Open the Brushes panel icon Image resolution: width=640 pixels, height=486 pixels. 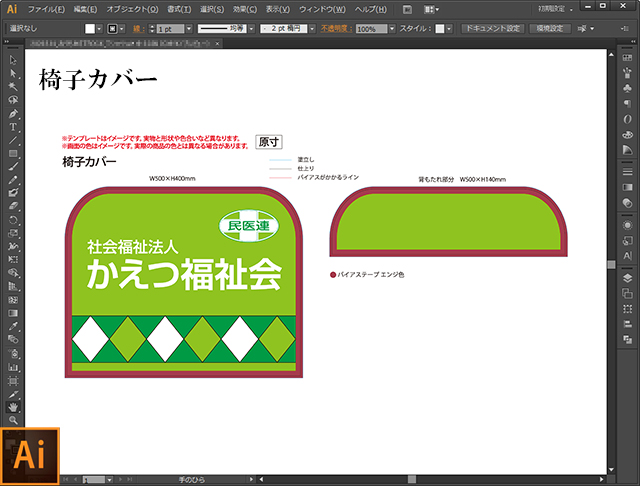click(x=627, y=73)
